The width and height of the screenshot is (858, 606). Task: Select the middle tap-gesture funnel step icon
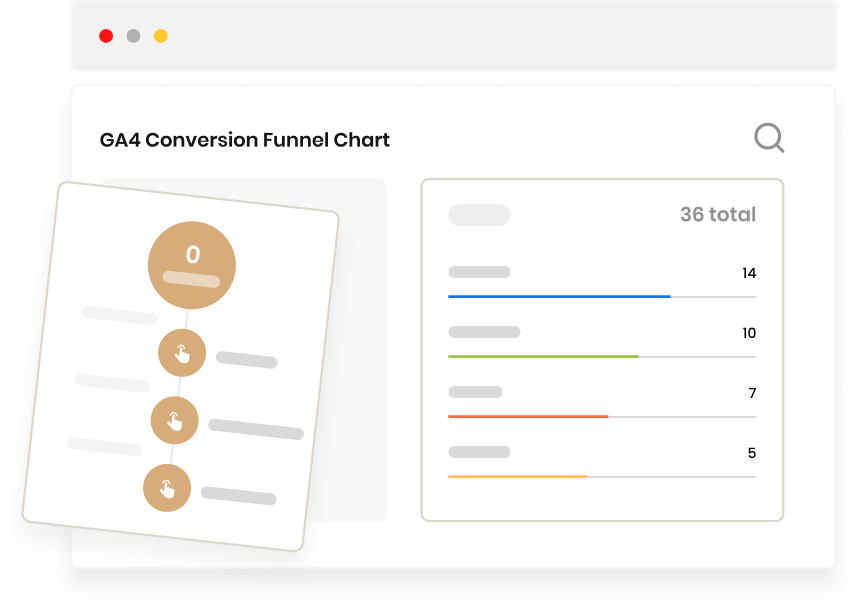tap(175, 420)
